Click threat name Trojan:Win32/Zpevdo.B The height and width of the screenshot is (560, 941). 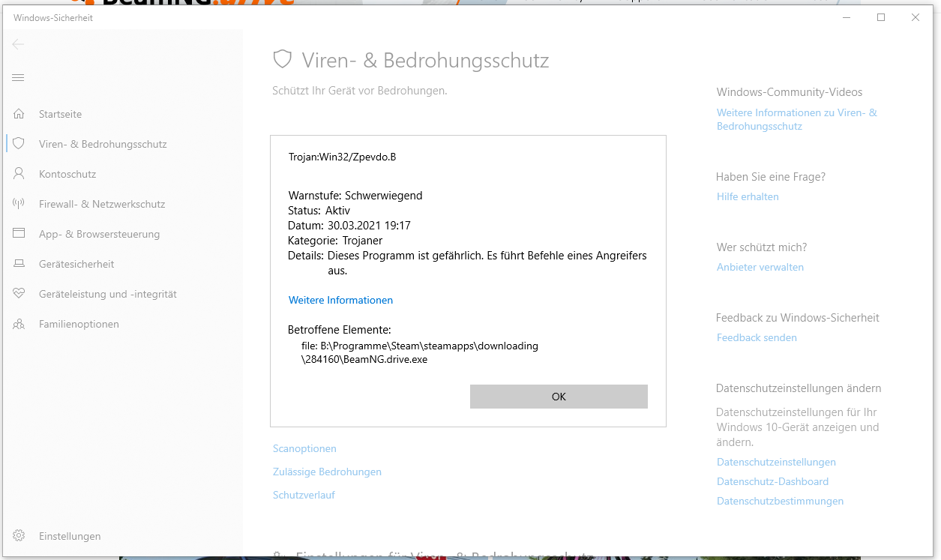coord(342,157)
